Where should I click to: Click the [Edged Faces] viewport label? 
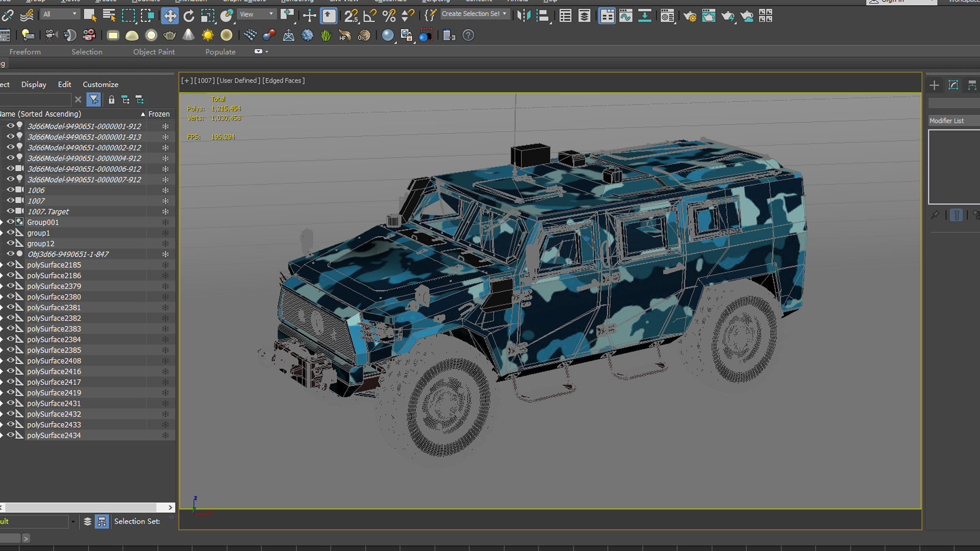coord(283,81)
